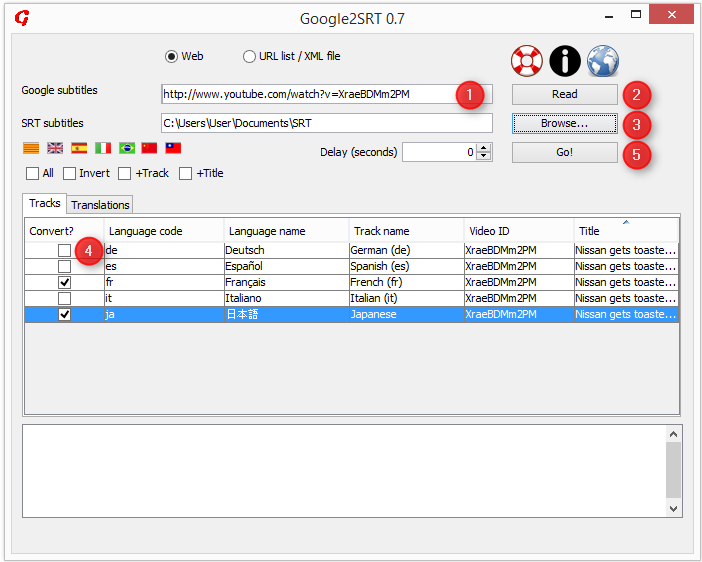Tick the Convert checkbox for Deutsch

pyautogui.click(x=64, y=250)
